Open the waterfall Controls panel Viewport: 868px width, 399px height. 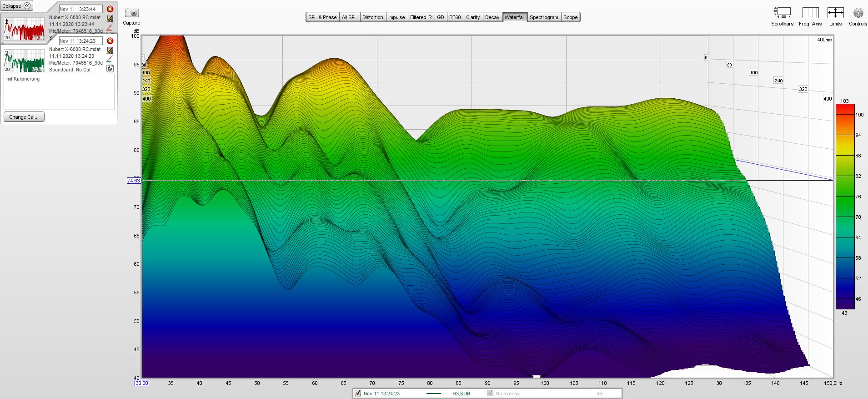point(858,13)
